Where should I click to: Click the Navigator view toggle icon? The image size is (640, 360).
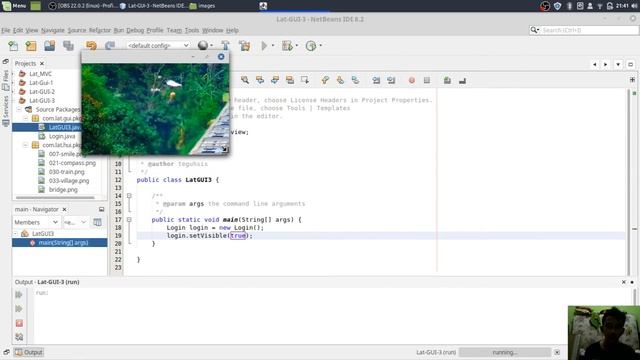[x=97, y=222]
